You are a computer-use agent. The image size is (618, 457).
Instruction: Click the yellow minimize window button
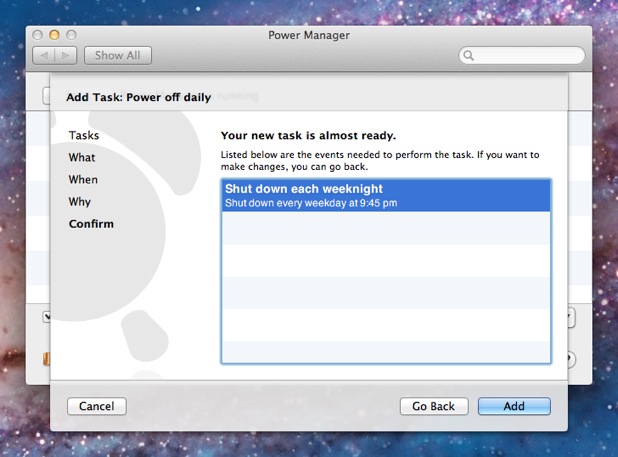click(54, 35)
